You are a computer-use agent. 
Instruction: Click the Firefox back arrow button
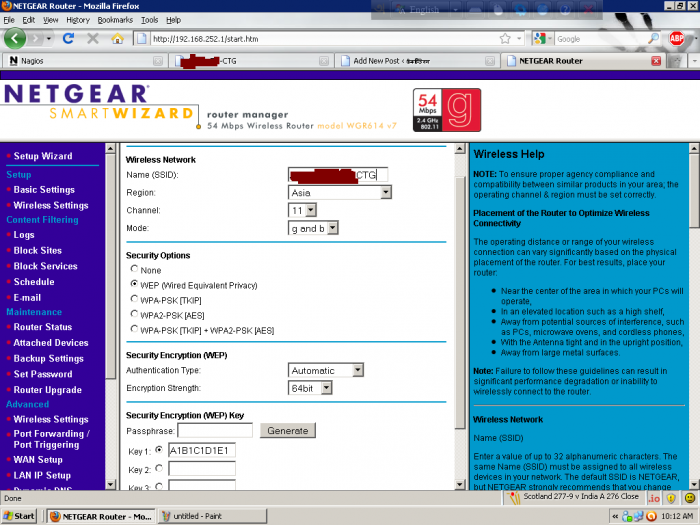pos(15,38)
